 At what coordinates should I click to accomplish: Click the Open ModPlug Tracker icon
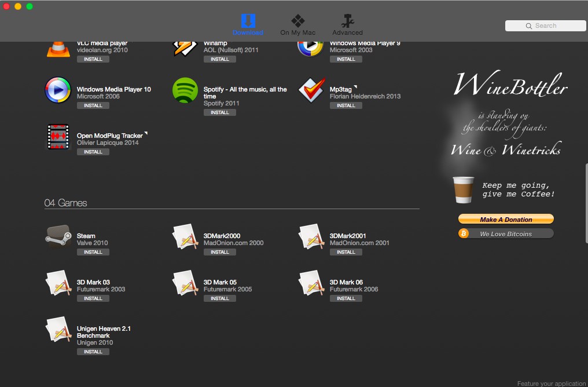tap(58, 137)
